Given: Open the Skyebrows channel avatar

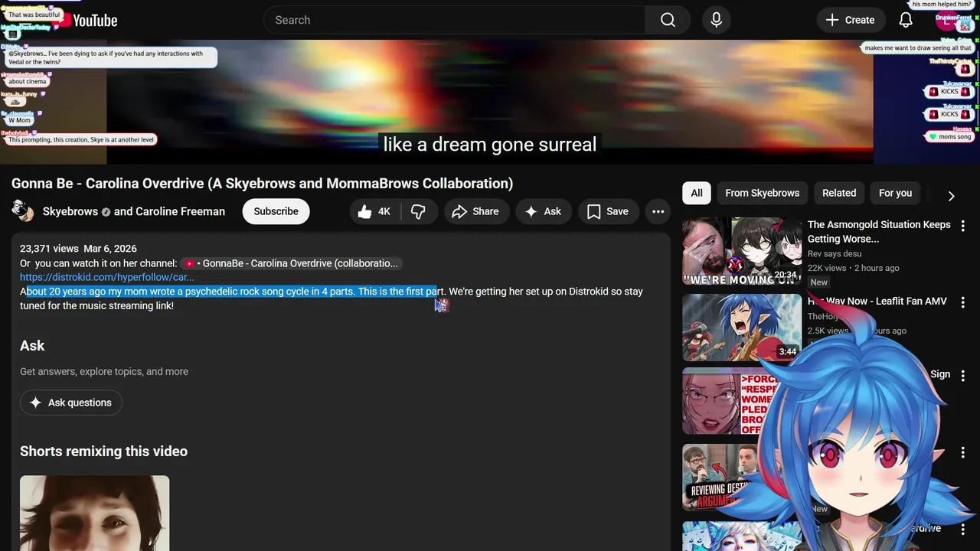Looking at the screenshot, I should (x=23, y=211).
